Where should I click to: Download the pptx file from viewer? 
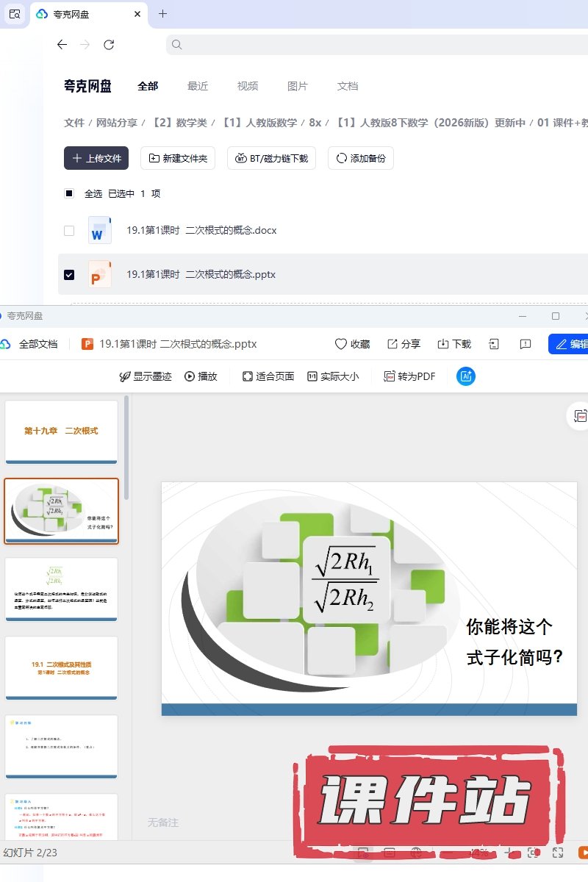pyautogui.click(x=454, y=344)
